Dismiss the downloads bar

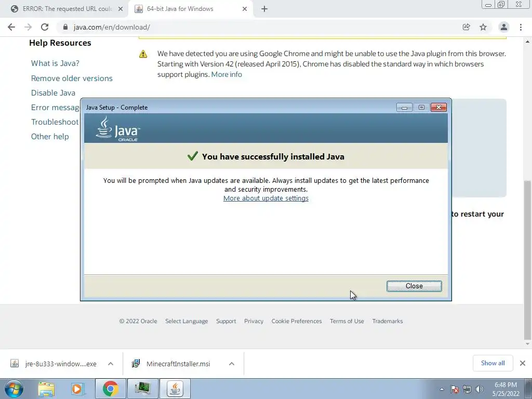click(523, 363)
